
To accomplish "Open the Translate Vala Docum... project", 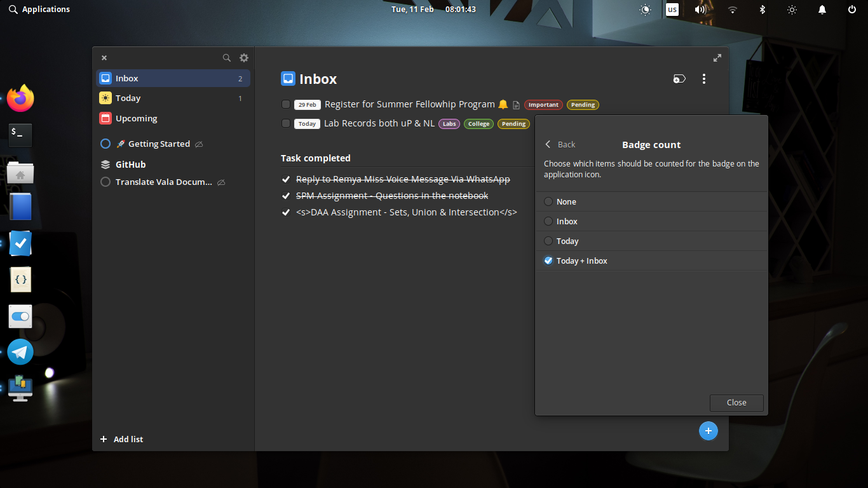I will click(x=173, y=182).
